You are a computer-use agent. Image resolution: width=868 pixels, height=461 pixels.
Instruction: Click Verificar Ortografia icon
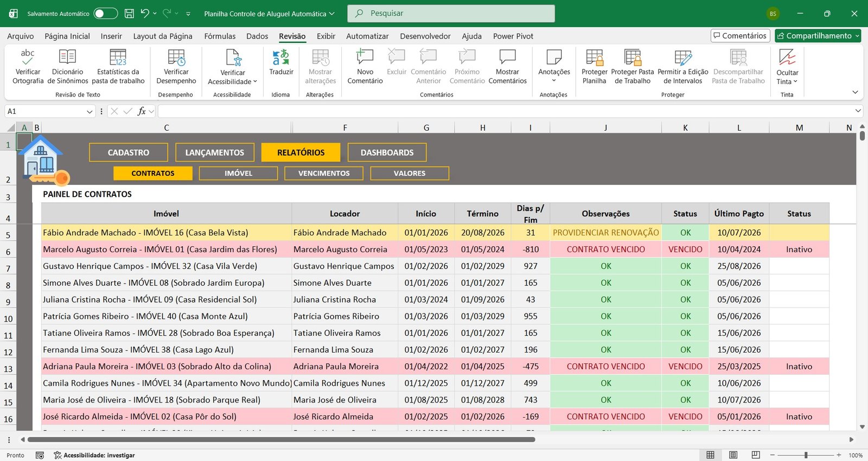(x=28, y=57)
